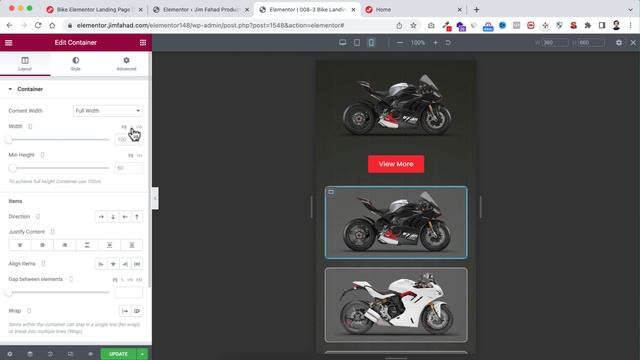Screen dimensions: 640x360
Task: Click the Justify Content responsive device icon
Action: pyautogui.click(x=53, y=232)
